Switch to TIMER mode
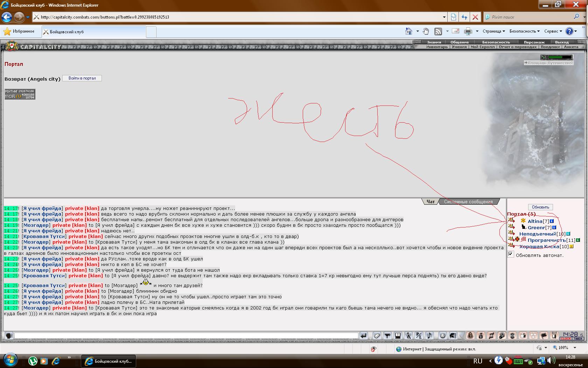 coord(578,339)
